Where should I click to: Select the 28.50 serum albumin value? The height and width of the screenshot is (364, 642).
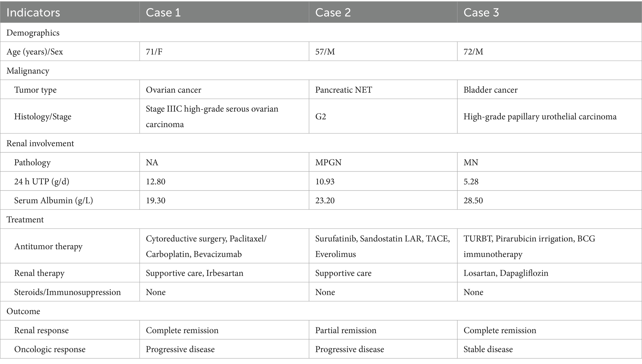473,200
